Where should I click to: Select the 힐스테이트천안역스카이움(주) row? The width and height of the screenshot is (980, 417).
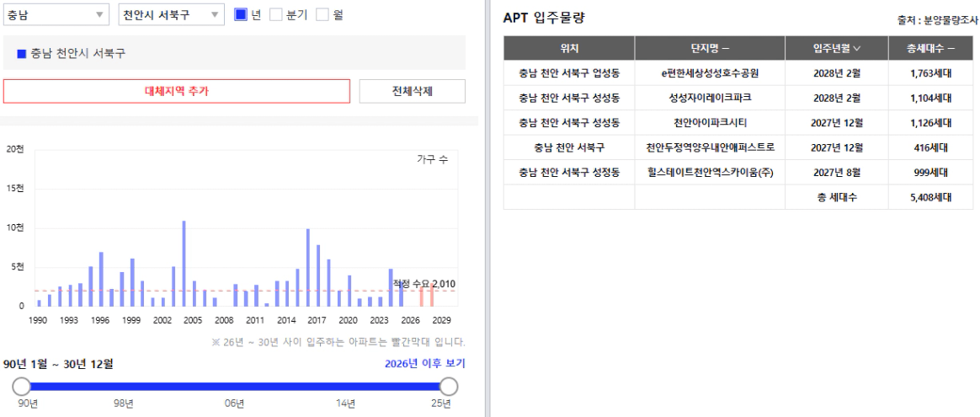[x=738, y=173]
